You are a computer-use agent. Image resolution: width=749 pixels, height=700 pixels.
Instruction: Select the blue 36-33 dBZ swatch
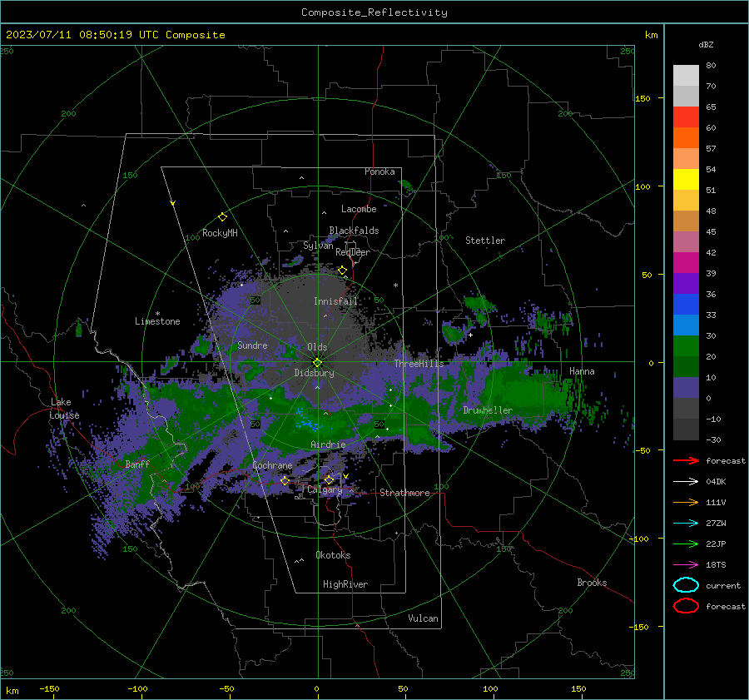(686, 305)
